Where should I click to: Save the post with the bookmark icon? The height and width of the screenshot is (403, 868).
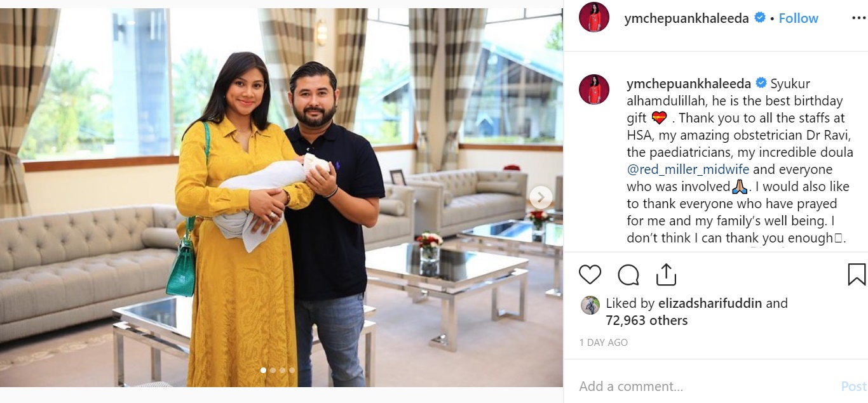pyautogui.click(x=857, y=274)
